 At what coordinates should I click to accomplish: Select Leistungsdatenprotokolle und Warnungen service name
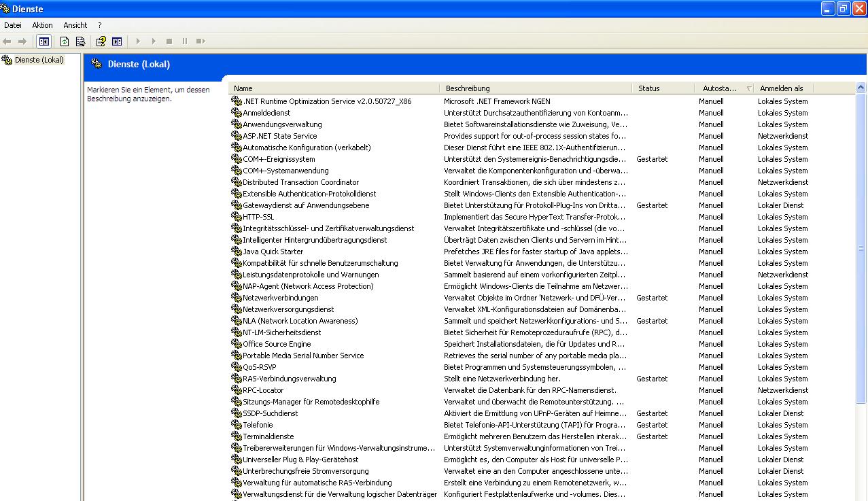pyautogui.click(x=311, y=275)
